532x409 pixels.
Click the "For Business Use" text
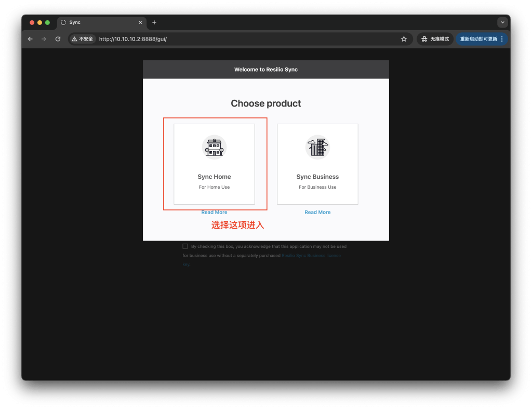click(317, 187)
